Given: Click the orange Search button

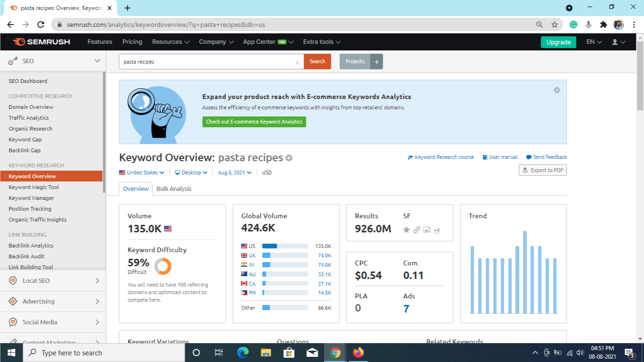Looking at the screenshot, I should pyautogui.click(x=317, y=62).
